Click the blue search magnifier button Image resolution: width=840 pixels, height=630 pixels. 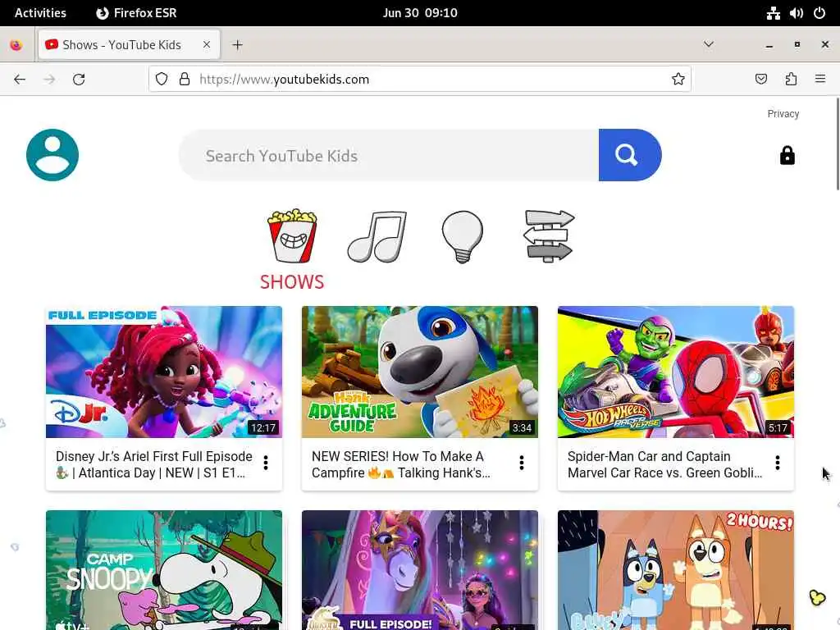[629, 155]
